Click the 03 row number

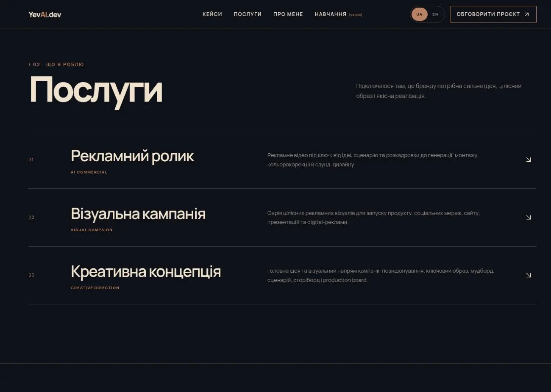[31, 275]
